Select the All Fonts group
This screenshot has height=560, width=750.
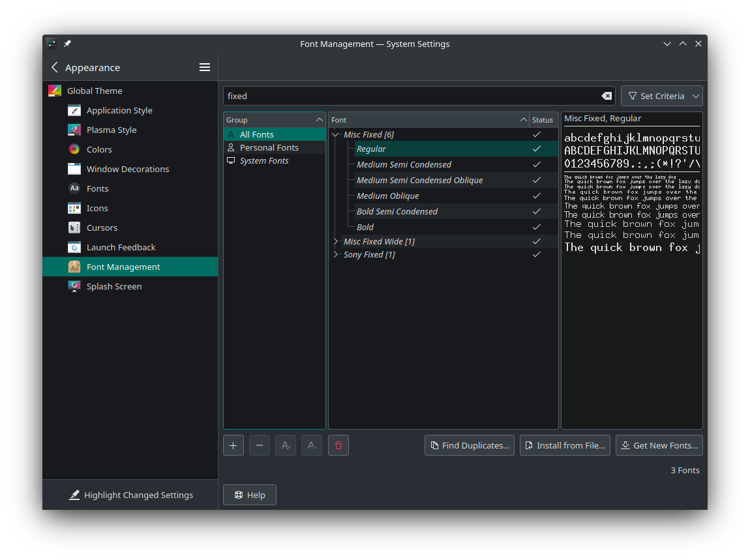coord(275,135)
